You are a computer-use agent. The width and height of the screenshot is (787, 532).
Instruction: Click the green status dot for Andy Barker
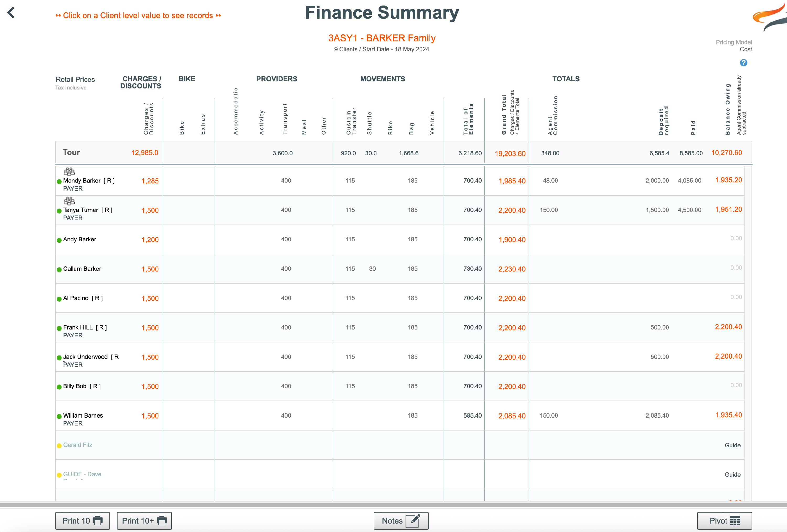[x=59, y=240]
